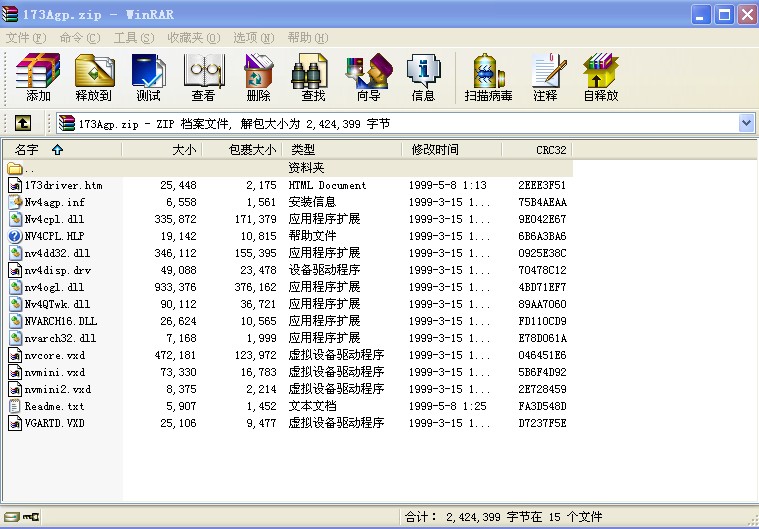This screenshot has width=759, height=529.
Task: Sort by 大小 column header
Action: pyautogui.click(x=162, y=150)
